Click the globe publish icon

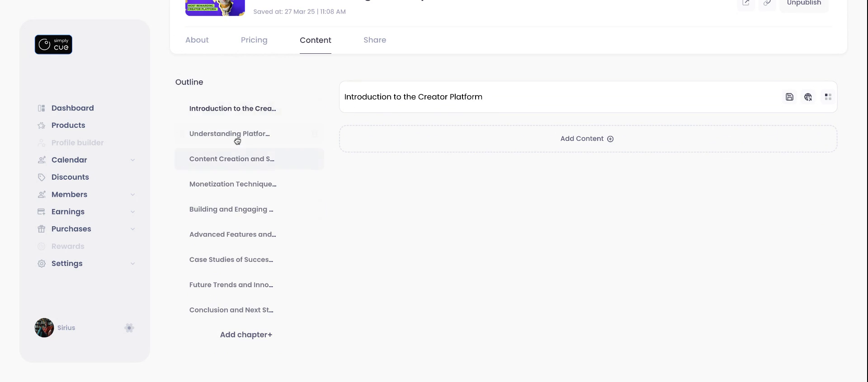[808, 97]
